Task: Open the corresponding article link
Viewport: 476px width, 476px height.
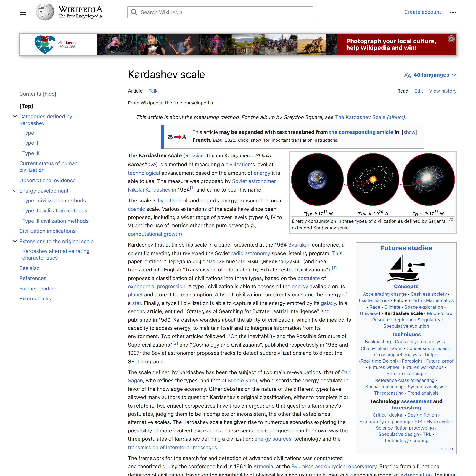Action: (361, 132)
